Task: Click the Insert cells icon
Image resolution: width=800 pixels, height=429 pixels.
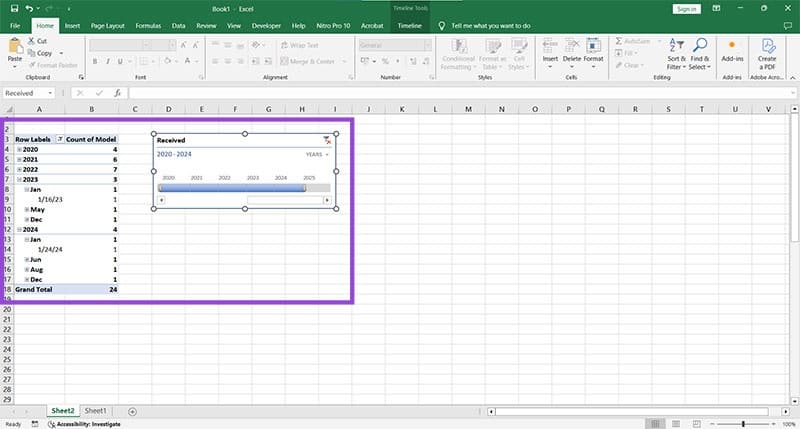Action: 550,50
